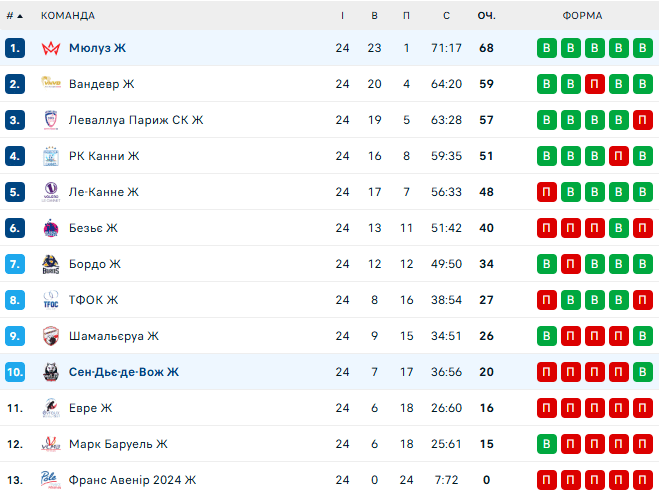Sort by the П losses column header
This screenshot has width=659, height=497.
[x=406, y=16]
